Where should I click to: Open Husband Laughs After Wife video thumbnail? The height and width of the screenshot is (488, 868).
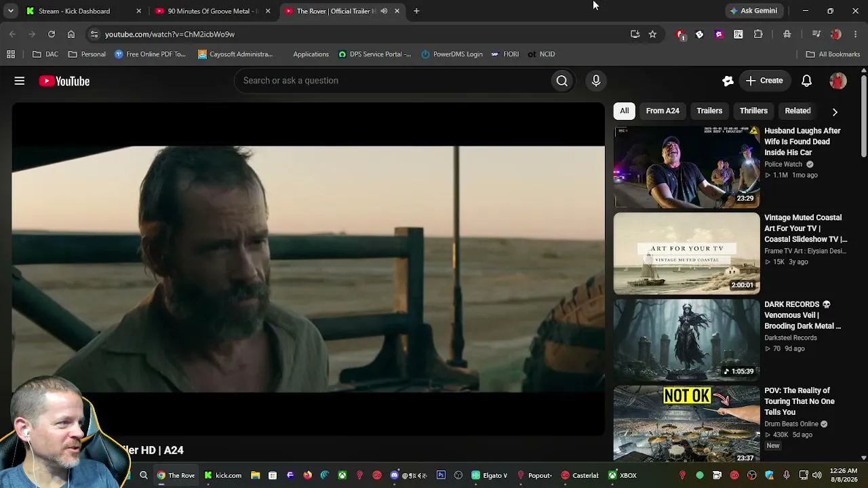pyautogui.click(x=687, y=167)
